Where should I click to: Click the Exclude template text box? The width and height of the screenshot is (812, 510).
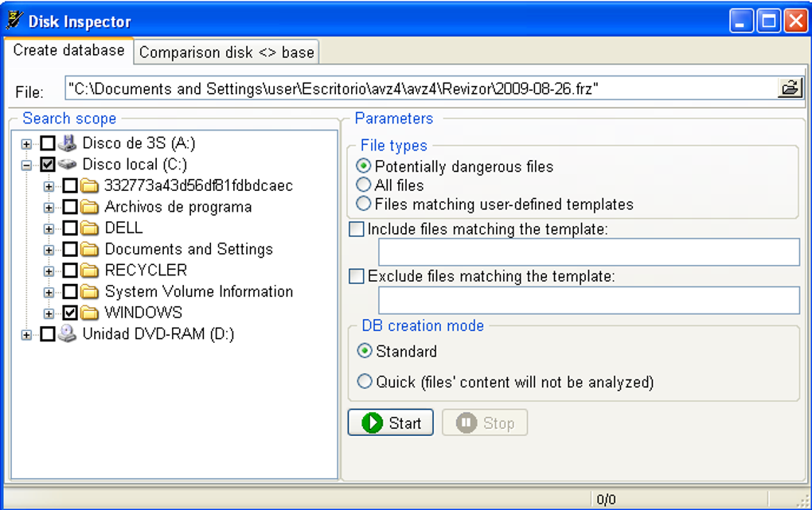click(x=589, y=300)
